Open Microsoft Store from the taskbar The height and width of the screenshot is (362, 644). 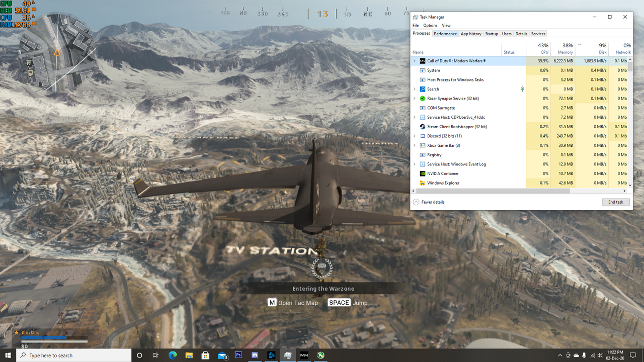click(205, 355)
